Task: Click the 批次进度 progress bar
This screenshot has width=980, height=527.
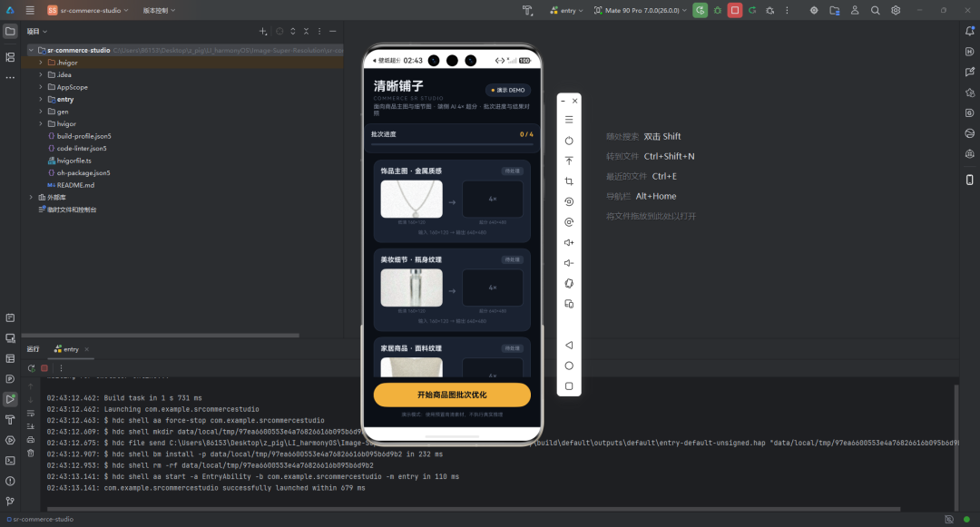Action: pyautogui.click(x=452, y=144)
